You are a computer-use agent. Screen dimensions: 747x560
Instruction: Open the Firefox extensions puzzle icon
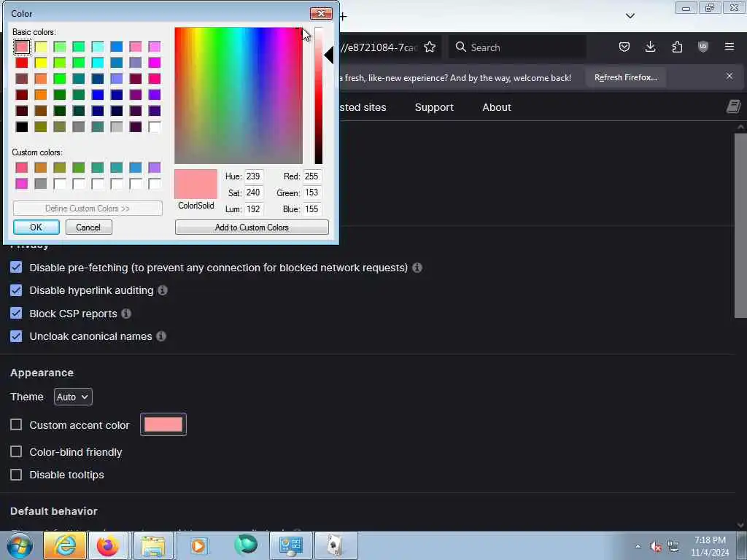(x=677, y=47)
